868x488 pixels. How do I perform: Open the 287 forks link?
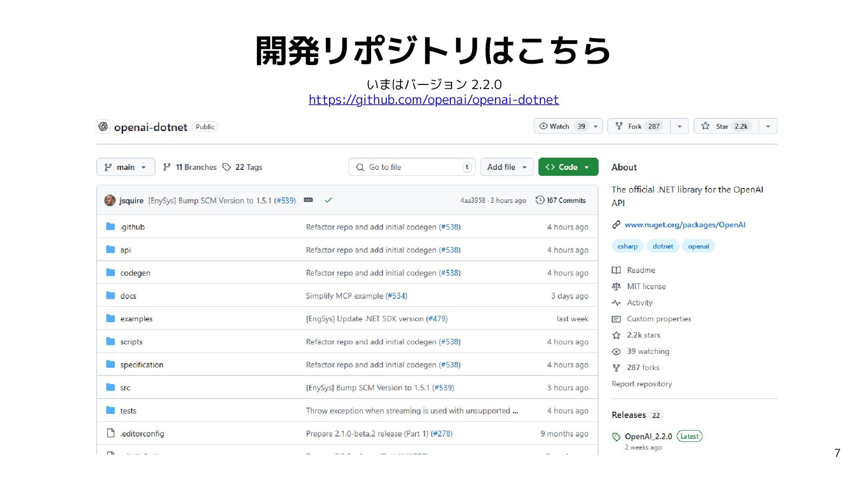(643, 368)
